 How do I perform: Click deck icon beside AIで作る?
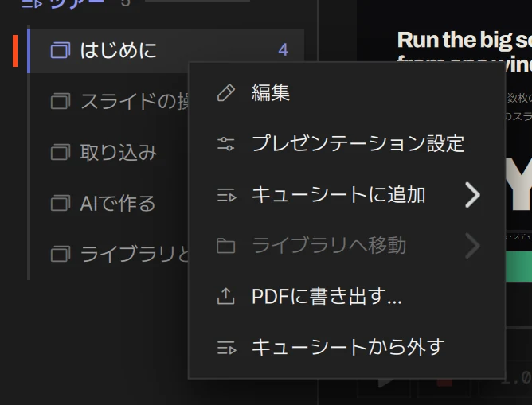61,203
